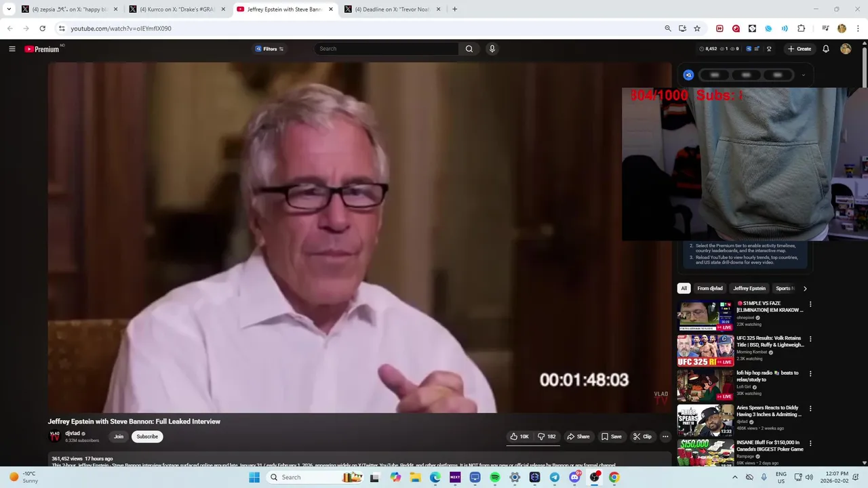Open Chrome media control icon
Image resolution: width=868 pixels, height=488 pixels.
click(825, 28)
